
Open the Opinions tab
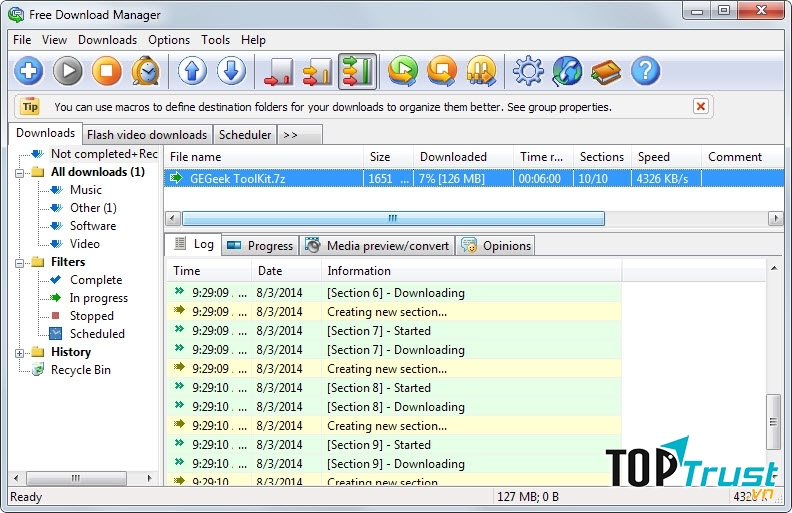click(496, 246)
